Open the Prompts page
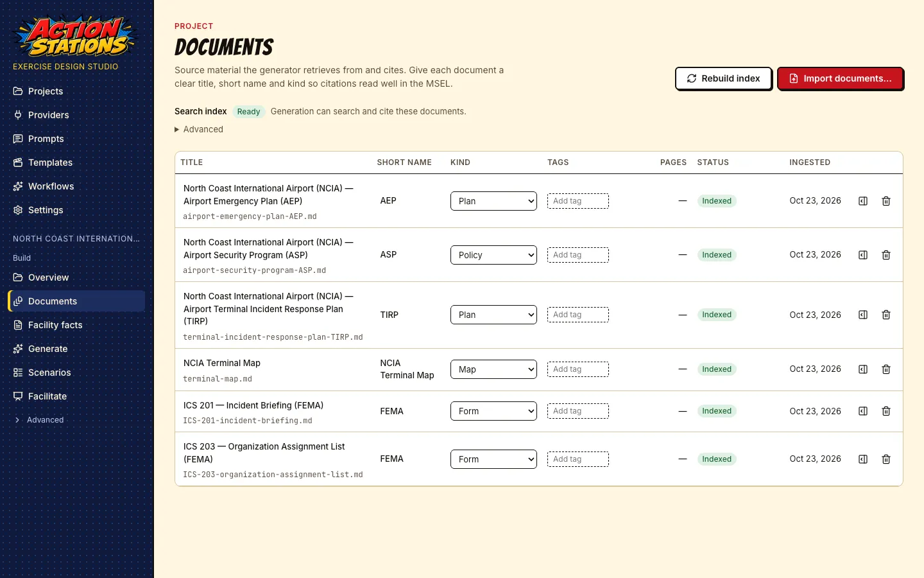 [76, 139]
